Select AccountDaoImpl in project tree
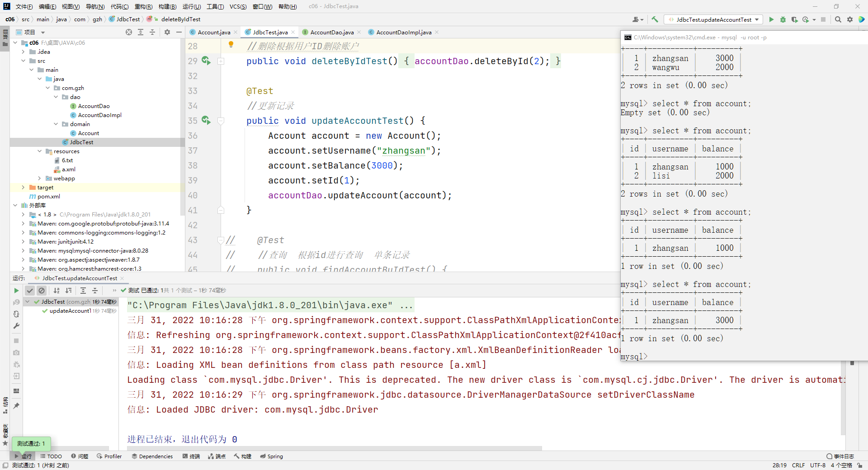The image size is (868, 470). (x=99, y=115)
